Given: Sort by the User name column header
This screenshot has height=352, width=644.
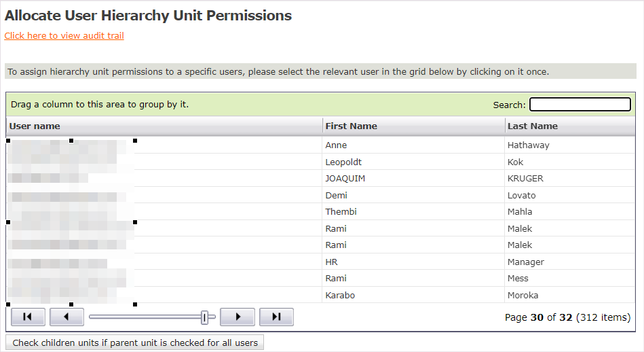Looking at the screenshot, I should click(35, 126).
